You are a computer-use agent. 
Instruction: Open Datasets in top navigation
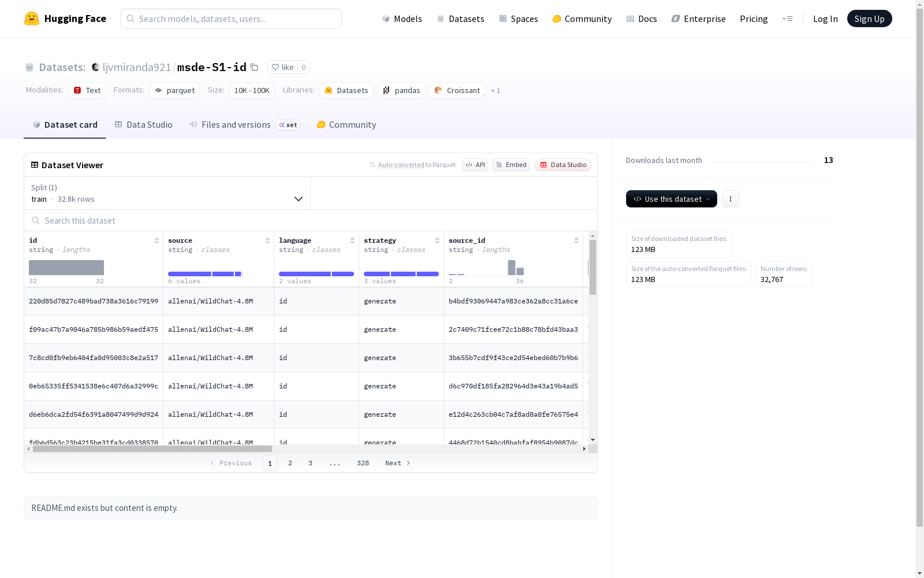point(460,18)
